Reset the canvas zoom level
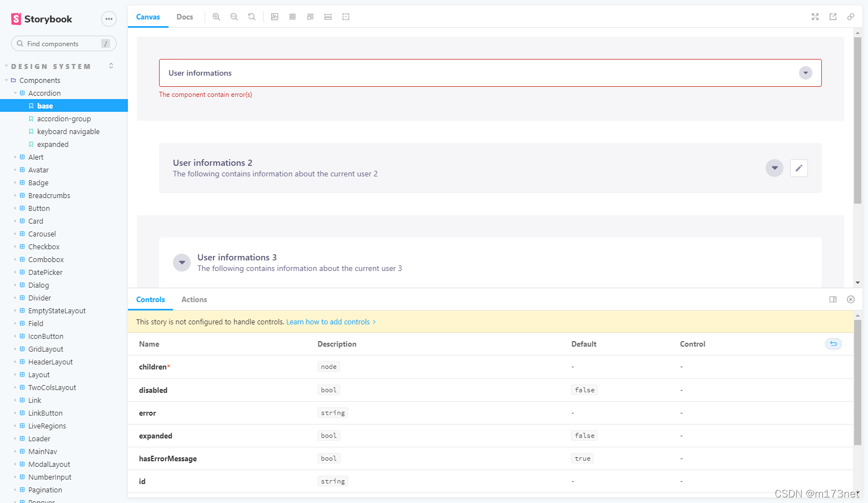This screenshot has height=503, width=868. tap(252, 17)
